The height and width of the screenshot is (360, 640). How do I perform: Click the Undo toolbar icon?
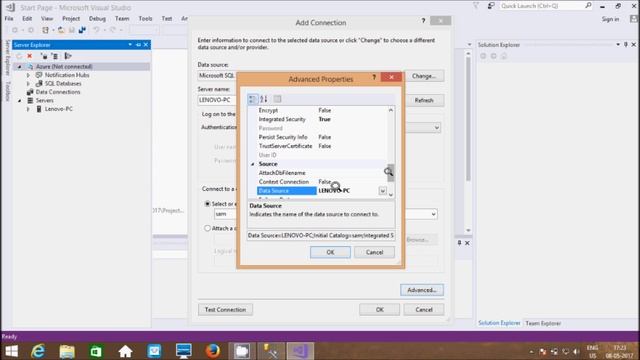tap(96, 30)
